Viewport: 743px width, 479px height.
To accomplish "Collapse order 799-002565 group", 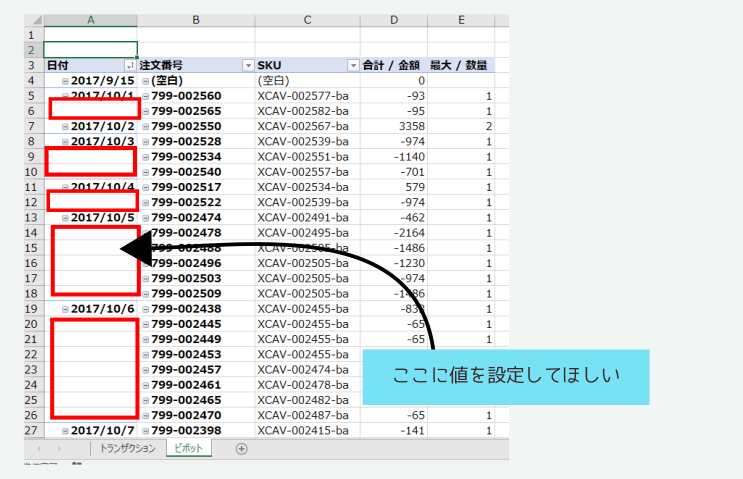I will (x=146, y=111).
